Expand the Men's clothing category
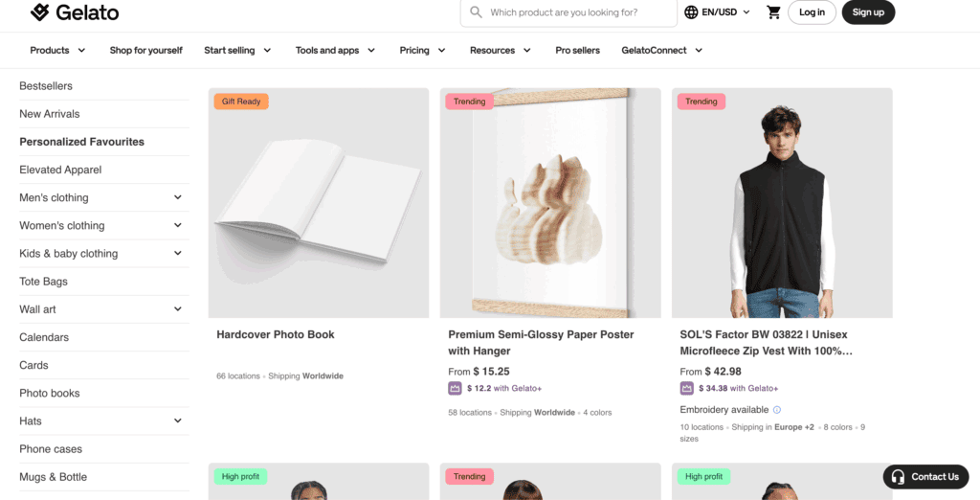Image resolution: width=980 pixels, height=500 pixels. (x=178, y=197)
